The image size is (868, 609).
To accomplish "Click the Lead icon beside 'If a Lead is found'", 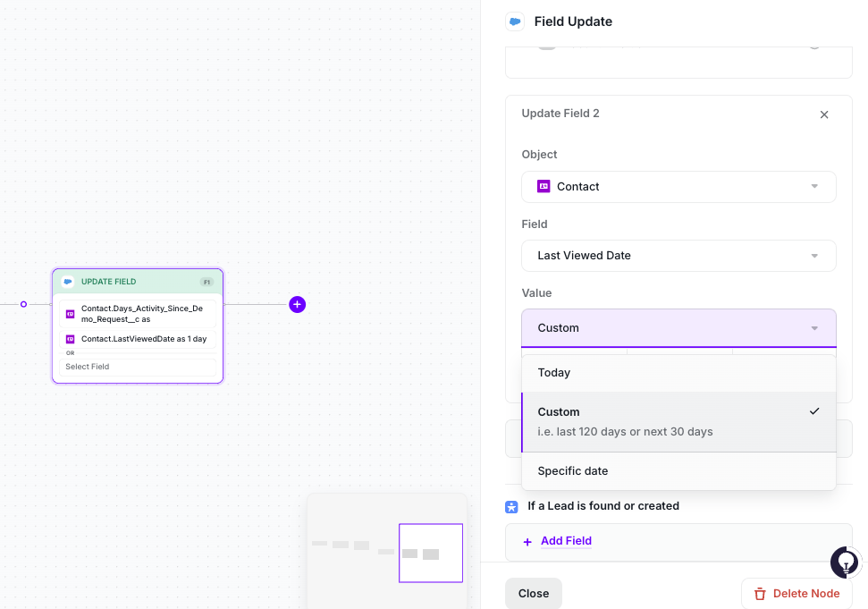I will [x=511, y=506].
